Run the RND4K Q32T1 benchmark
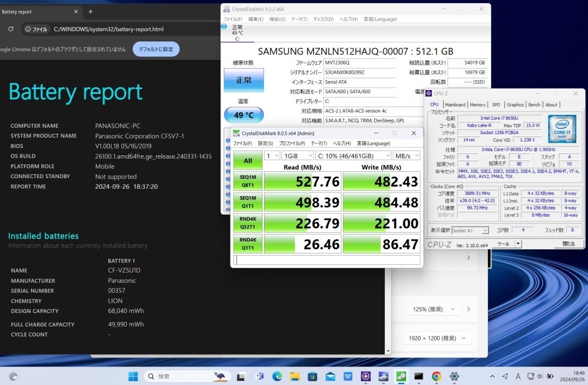This screenshot has height=385, width=588. pos(248,223)
